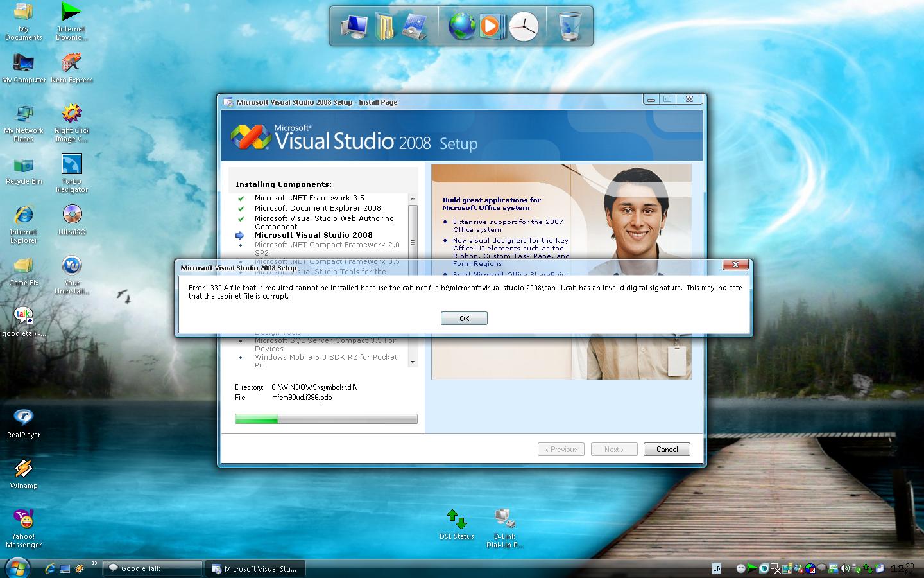Open the Google Talk bubble tray icon
924x578 pixels.
click(x=821, y=568)
